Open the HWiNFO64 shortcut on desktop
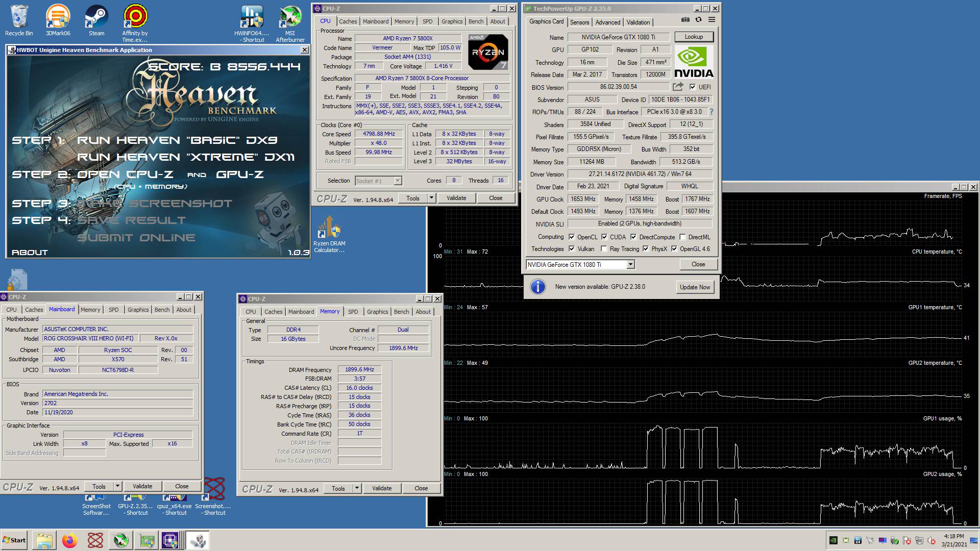 pyautogui.click(x=252, y=22)
